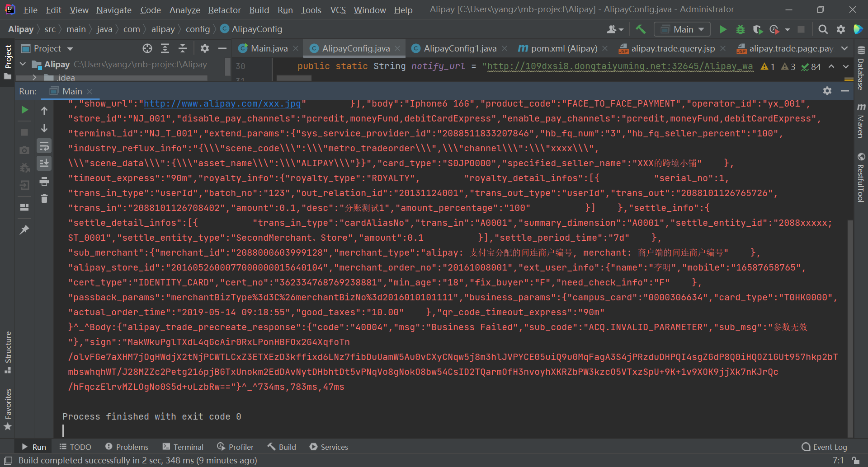Viewport: 868px width, 467px height.
Task: Rerun Main from Run panel play icon
Action: 24,110
